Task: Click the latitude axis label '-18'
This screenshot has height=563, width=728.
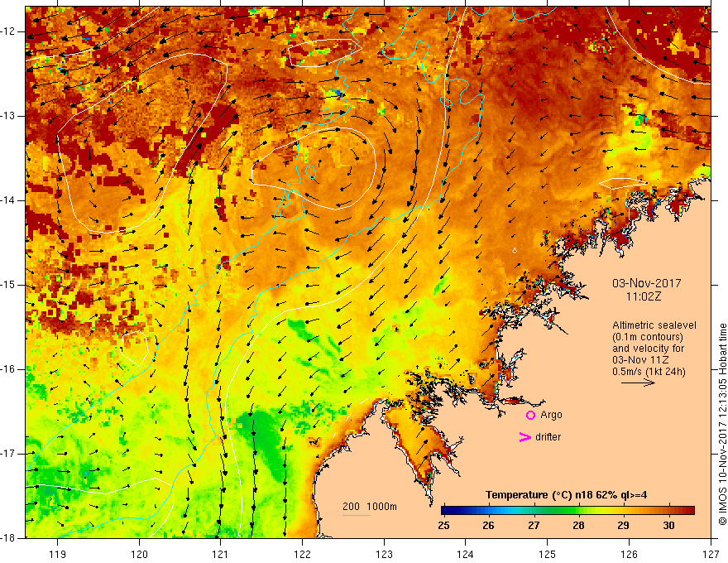Action: coord(8,538)
